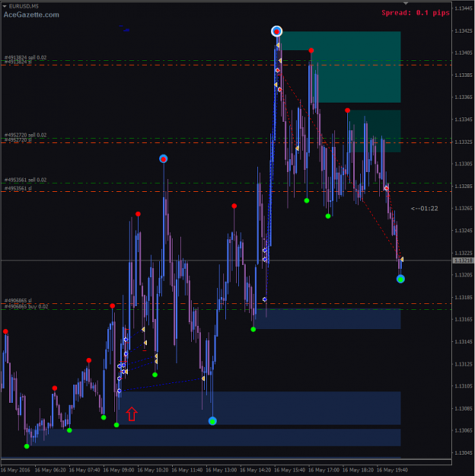Select the blue-ringed green marker below the current price candle
The width and height of the screenshot is (475, 476).
pos(400,279)
